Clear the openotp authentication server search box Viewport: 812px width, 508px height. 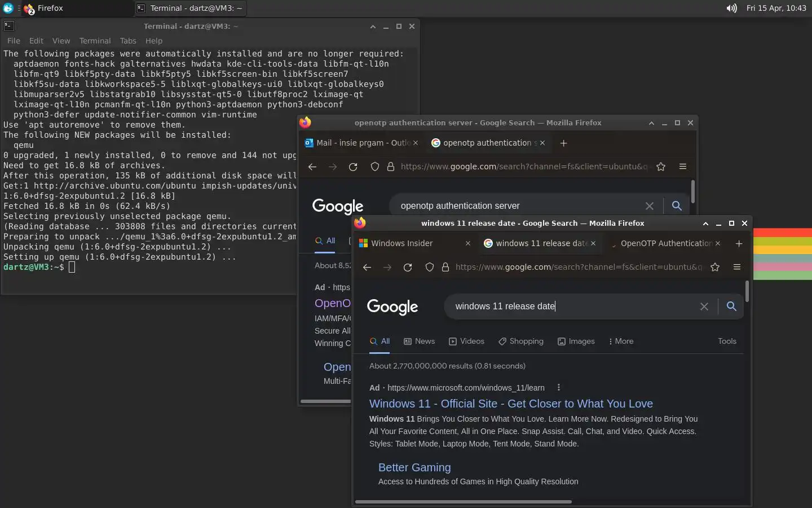pyautogui.click(x=650, y=206)
